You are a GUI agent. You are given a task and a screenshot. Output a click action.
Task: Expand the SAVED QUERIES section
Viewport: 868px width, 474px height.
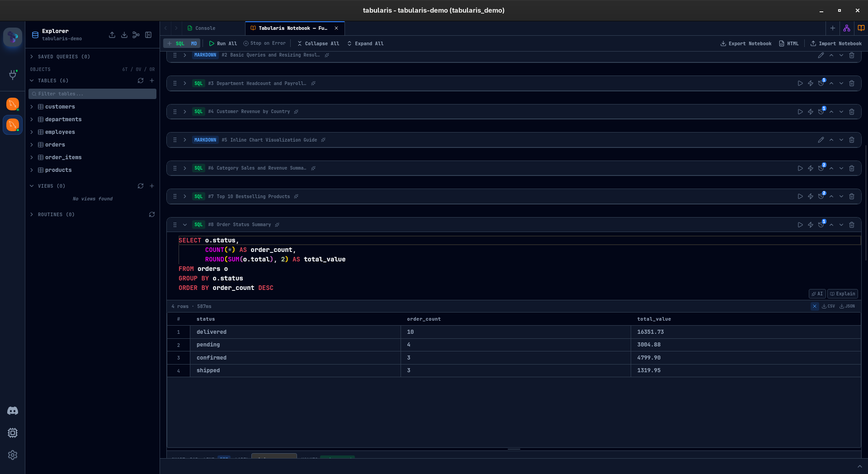(32, 56)
